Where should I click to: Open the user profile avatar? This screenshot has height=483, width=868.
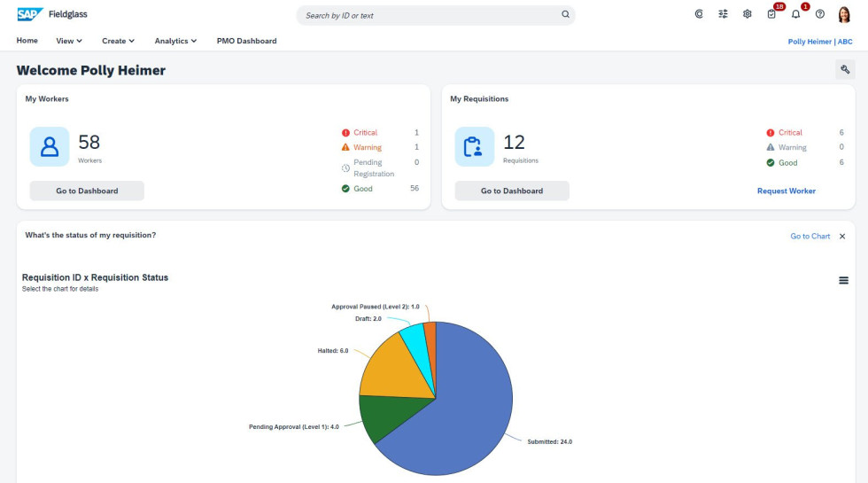click(844, 14)
